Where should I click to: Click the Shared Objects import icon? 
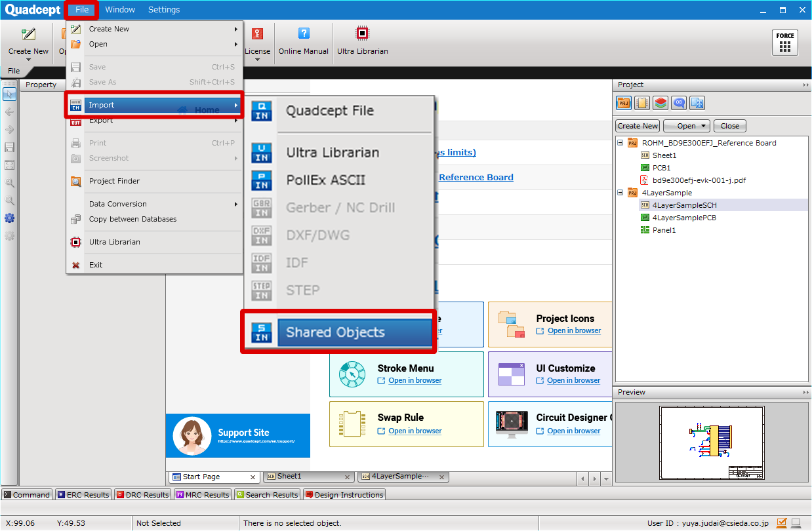(x=262, y=332)
